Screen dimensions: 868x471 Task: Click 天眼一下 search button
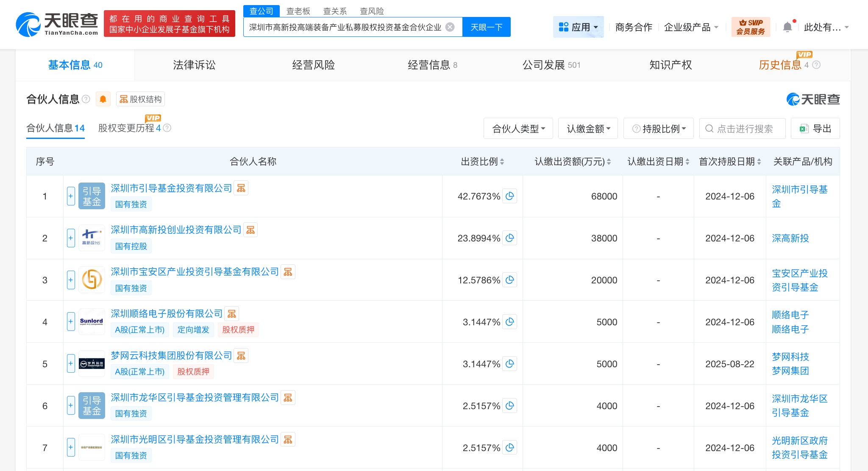pos(486,27)
